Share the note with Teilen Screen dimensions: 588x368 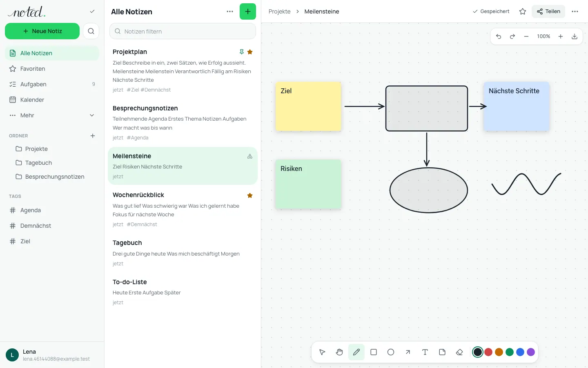pyautogui.click(x=548, y=11)
